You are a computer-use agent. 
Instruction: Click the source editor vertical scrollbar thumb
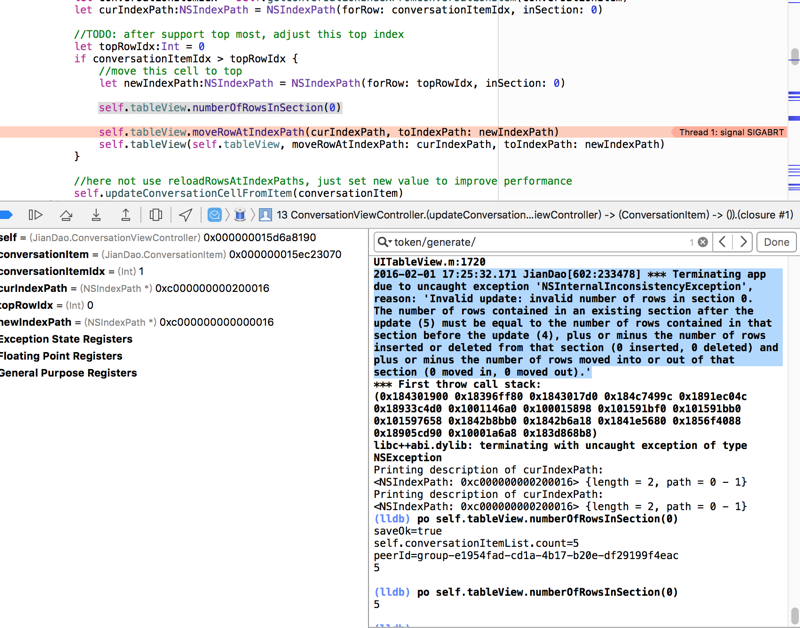click(794, 56)
